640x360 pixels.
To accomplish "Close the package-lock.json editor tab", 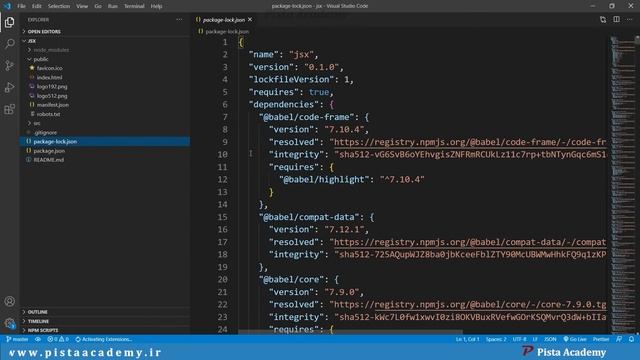I will [x=250, y=20].
